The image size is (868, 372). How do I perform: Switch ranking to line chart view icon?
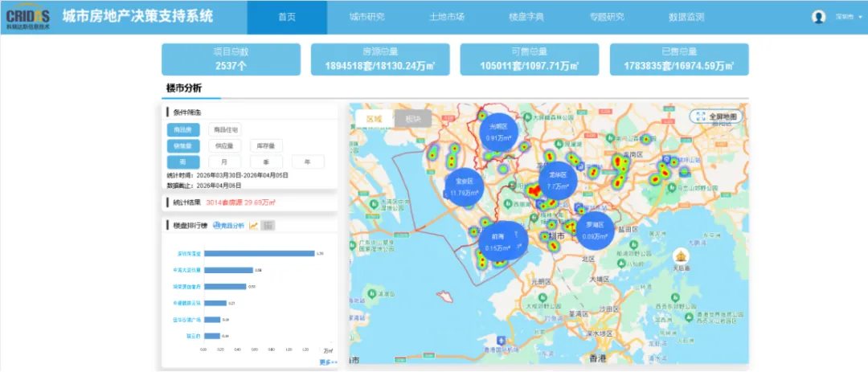tap(253, 225)
